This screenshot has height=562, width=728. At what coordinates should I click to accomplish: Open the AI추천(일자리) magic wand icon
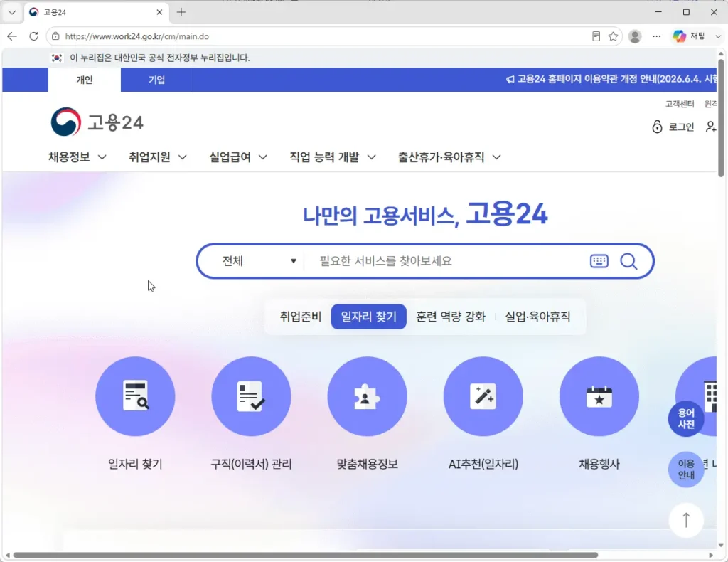[483, 396]
